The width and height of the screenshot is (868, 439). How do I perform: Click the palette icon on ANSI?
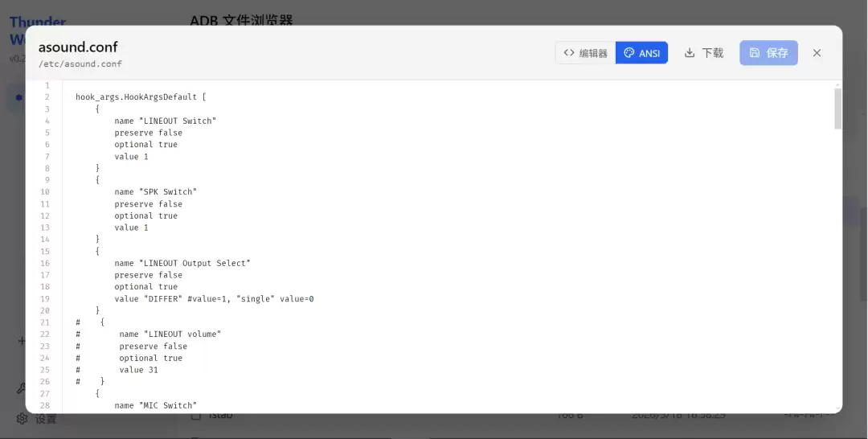tap(628, 53)
